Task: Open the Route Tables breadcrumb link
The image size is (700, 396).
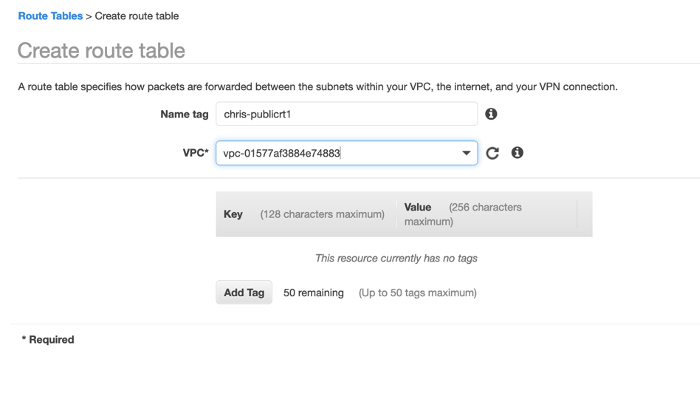Action: 50,16
